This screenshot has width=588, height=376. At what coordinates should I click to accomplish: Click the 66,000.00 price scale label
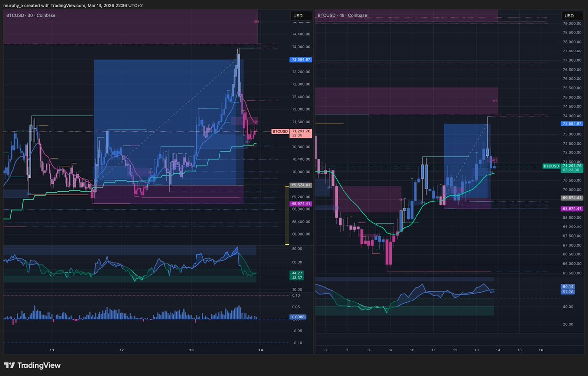coord(571,264)
